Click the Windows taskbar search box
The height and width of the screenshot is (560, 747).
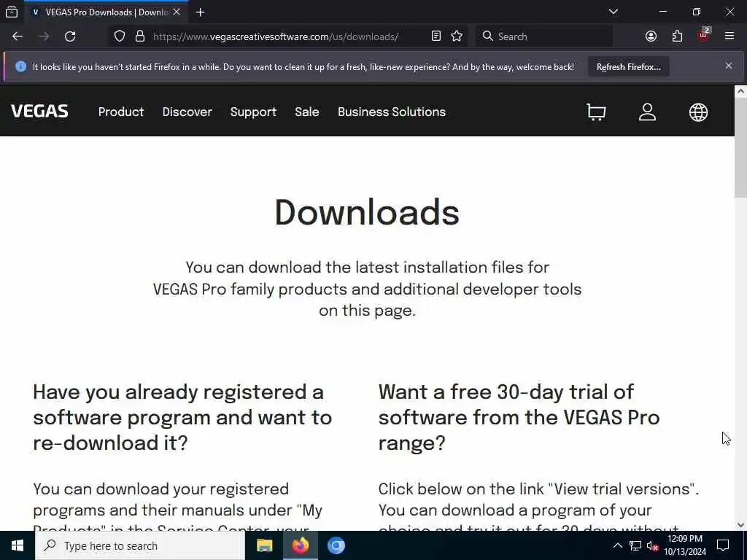click(140, 545)
